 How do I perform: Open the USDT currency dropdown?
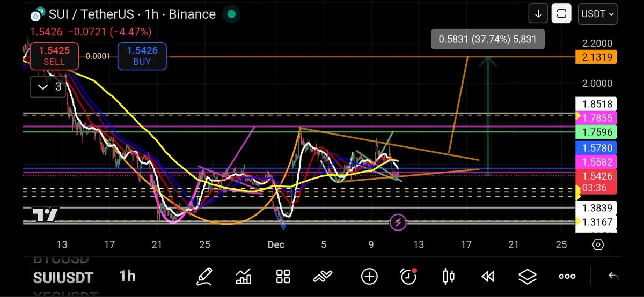(598, 14)
